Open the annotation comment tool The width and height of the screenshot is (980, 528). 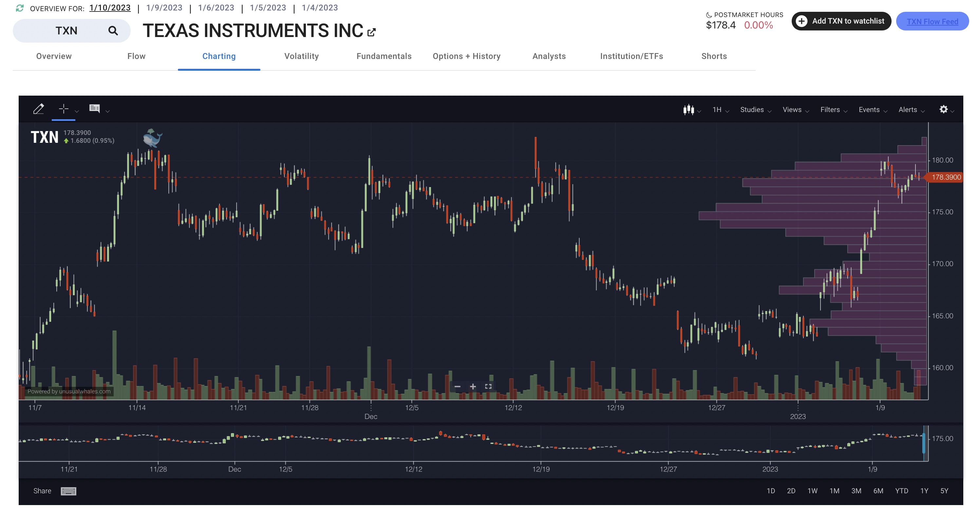(x=94, y=109)
